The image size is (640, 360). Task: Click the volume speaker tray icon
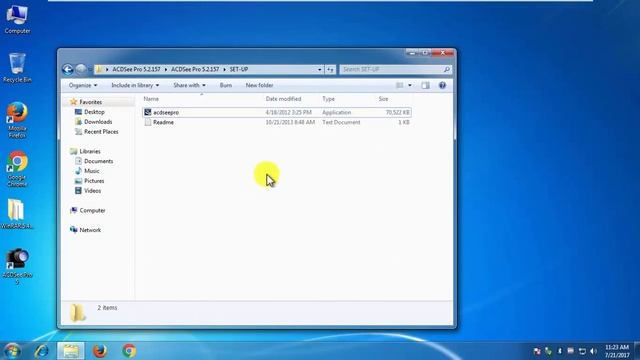[593, 351]
